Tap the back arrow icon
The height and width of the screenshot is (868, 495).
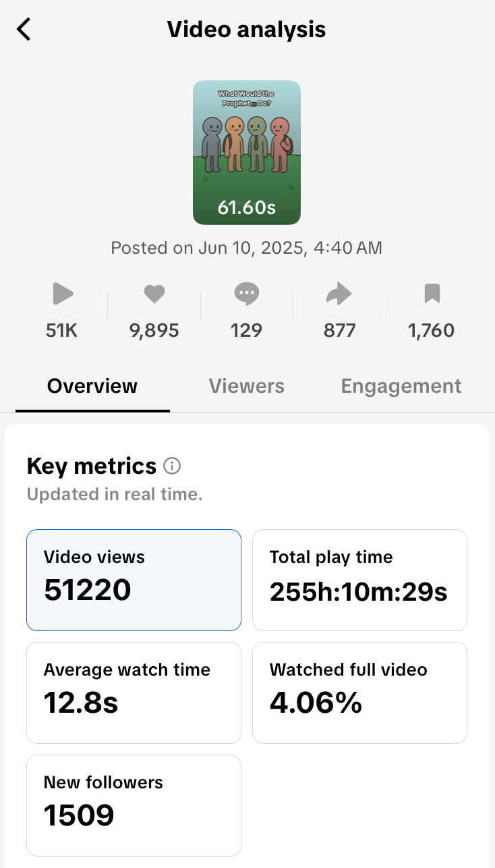tap(24, 30)
